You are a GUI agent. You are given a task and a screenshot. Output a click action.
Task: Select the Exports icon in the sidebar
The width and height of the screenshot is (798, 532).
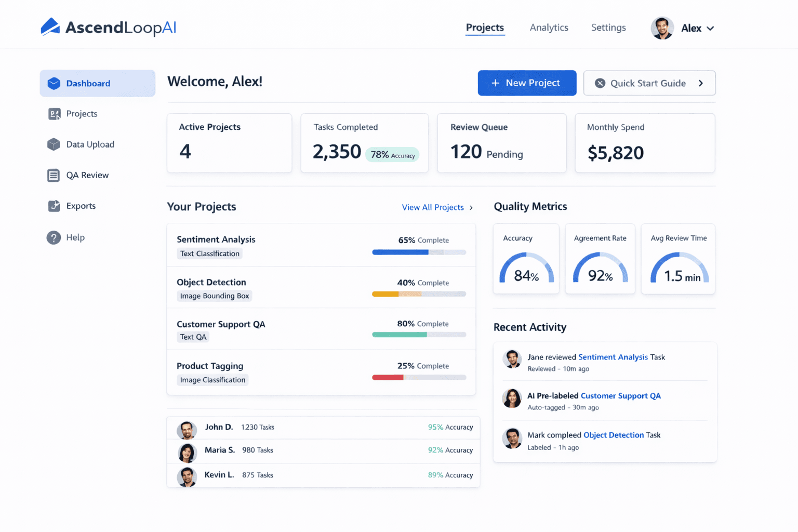point(54,206)
